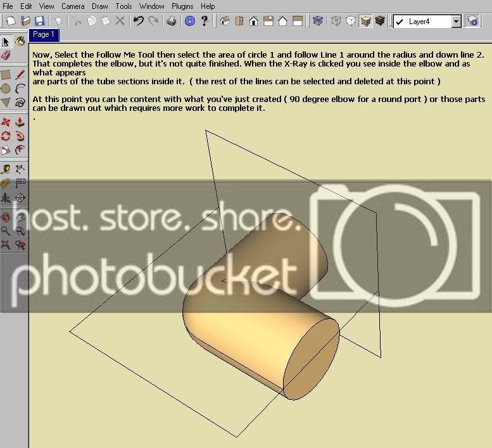Choose the Arc tool

coord(20,89)
